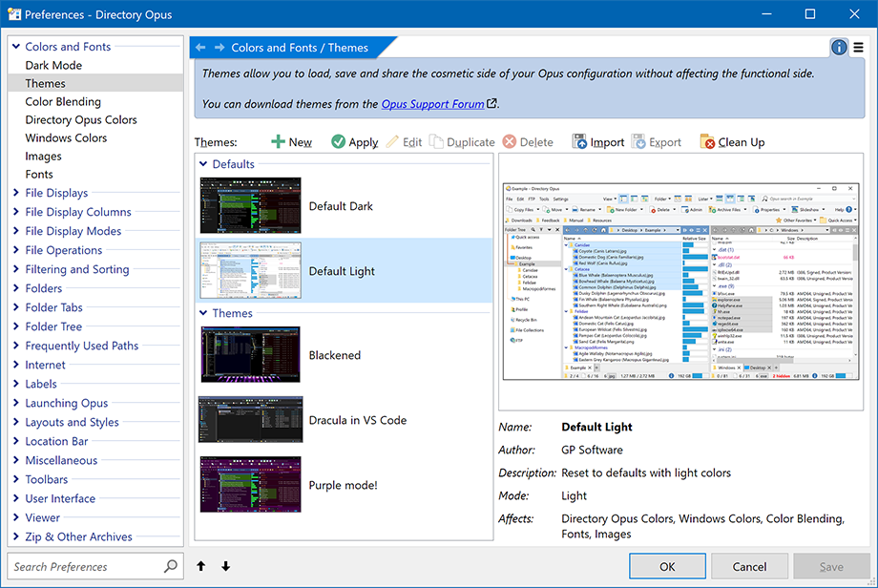The height and width of the screenshot is (588, 878).
Task: Click the Location Bar category label
Action: pos(56,441)
